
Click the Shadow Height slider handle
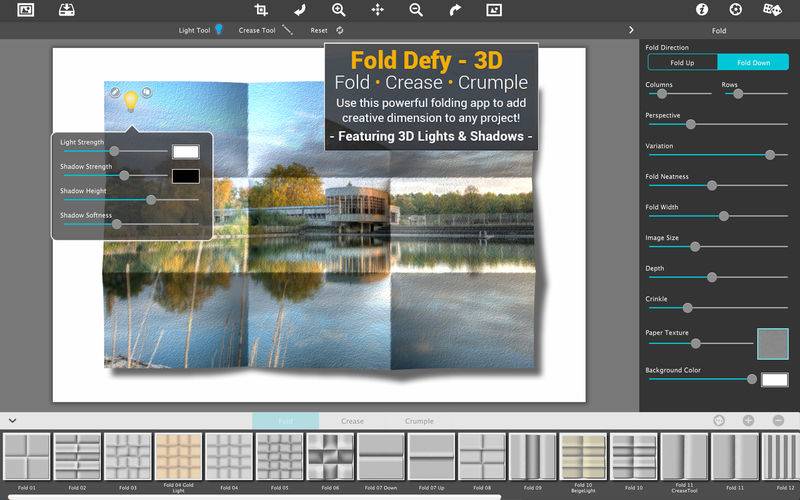pos(151,200)
